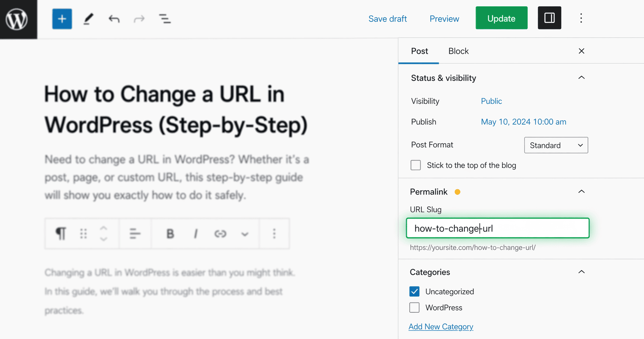The image size is (644, 339).
Task: Click the WordPress logo icon
Action: [17, 19]
